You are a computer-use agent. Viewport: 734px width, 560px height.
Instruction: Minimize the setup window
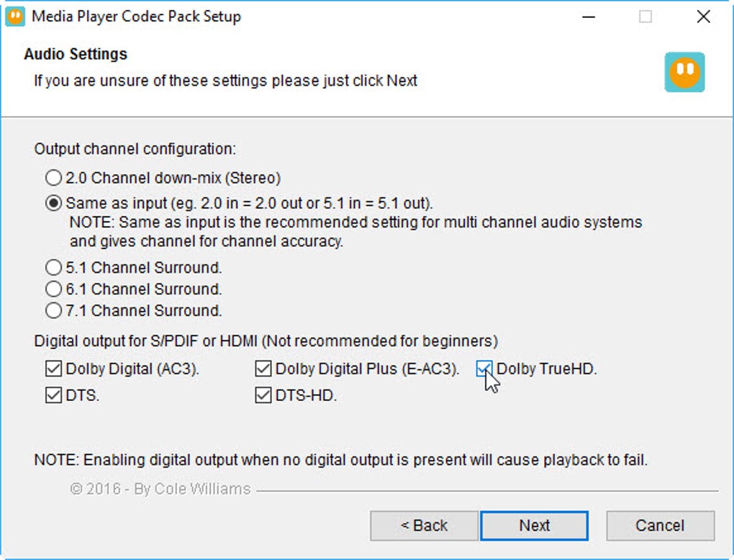pyautogui.click(x=588, y=17)
